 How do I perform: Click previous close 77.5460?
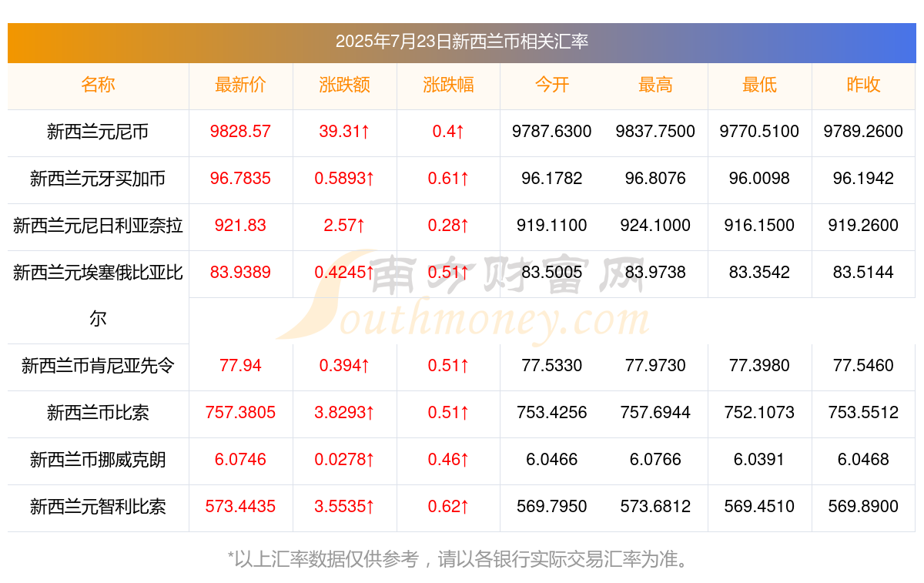tap(863, 366)
